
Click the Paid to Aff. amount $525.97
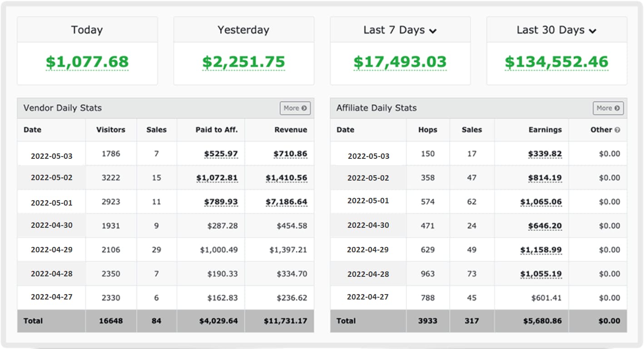pyautogui.click(x=221, y=154)
